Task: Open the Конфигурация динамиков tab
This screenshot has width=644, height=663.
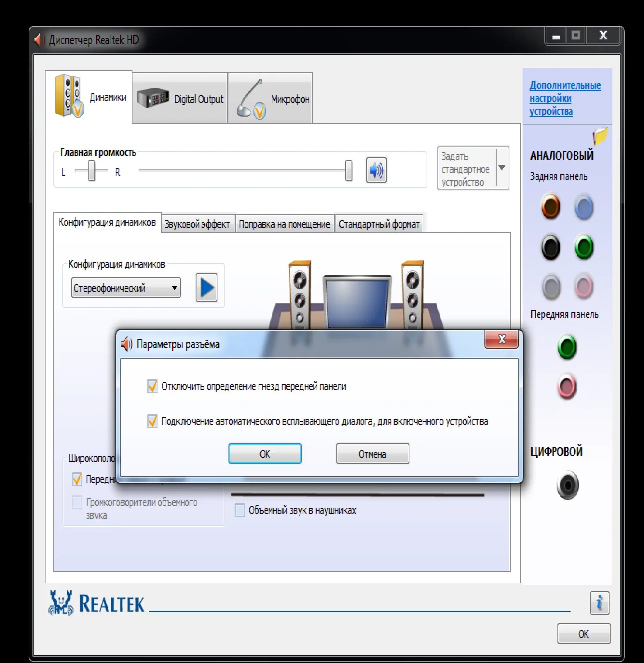Action: 107,222
